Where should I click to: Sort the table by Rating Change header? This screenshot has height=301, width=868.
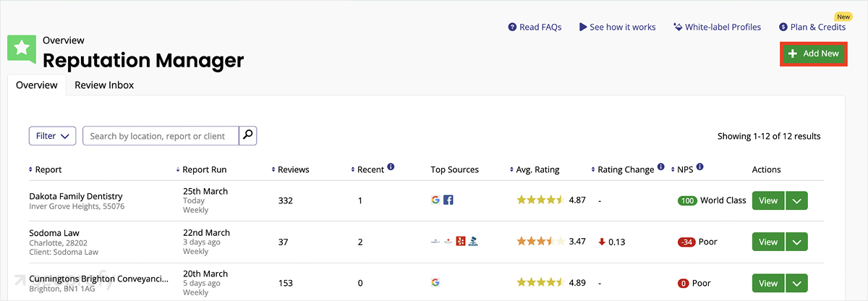[622, 169]
